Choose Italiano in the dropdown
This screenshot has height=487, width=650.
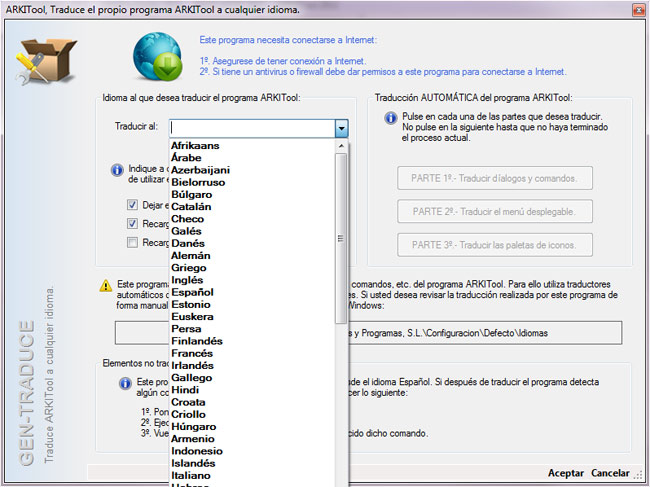click(x=252, y=475)
